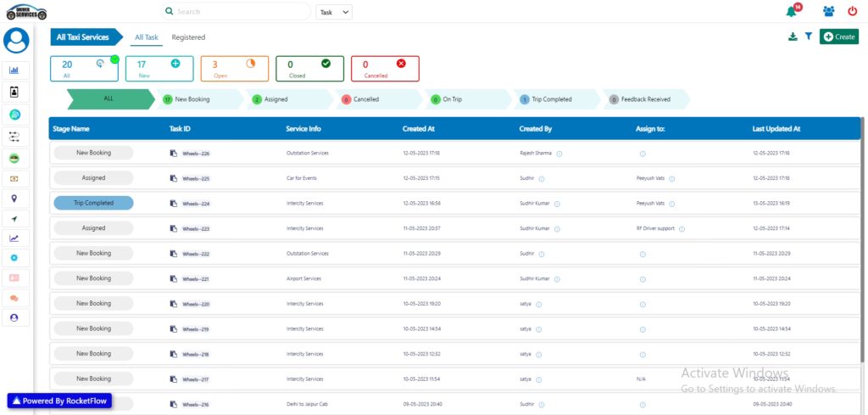Download the task list using export icon
Image resolution: width=868 pixels, height=415 pixels.
point(793,36)
